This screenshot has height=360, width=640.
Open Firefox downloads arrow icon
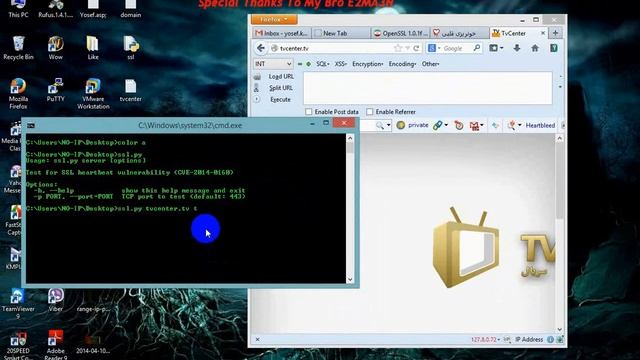517,48
